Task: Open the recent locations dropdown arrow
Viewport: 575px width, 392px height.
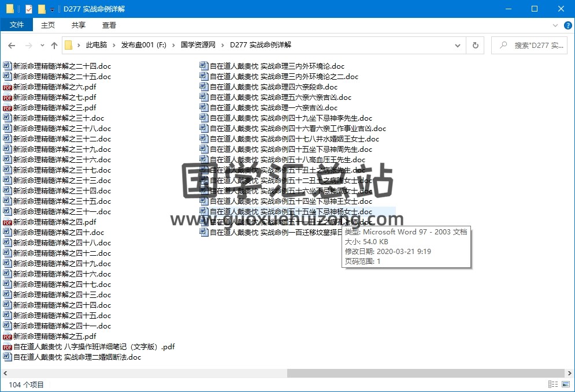Action: tap(42, 46)
